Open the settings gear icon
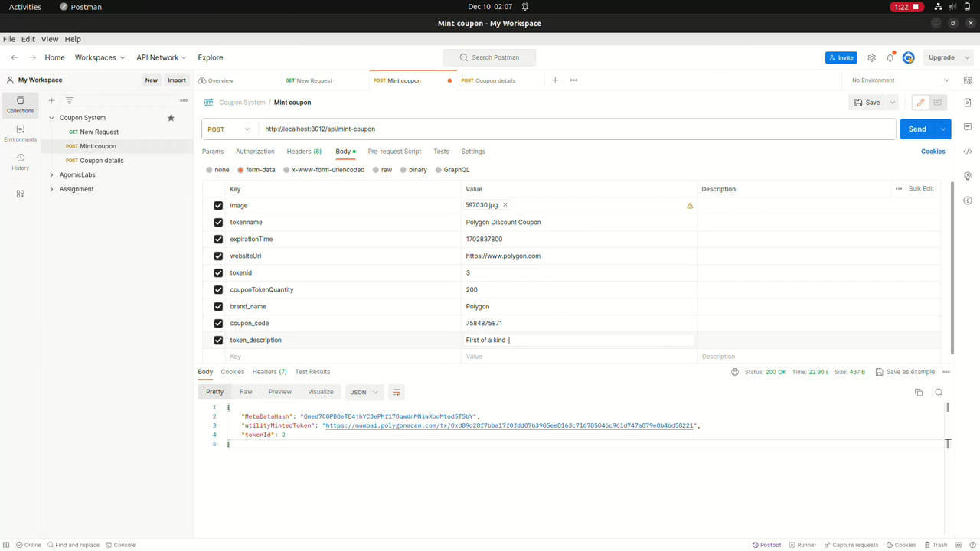This screenshot has width=980, height=551. tap(871, 57)
